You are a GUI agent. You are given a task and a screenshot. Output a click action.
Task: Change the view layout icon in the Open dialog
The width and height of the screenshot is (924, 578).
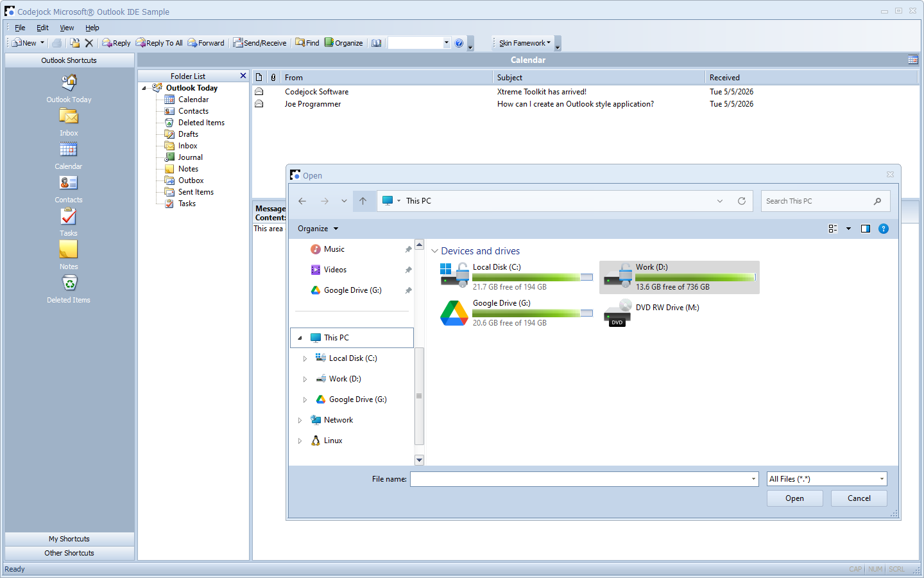833,229
